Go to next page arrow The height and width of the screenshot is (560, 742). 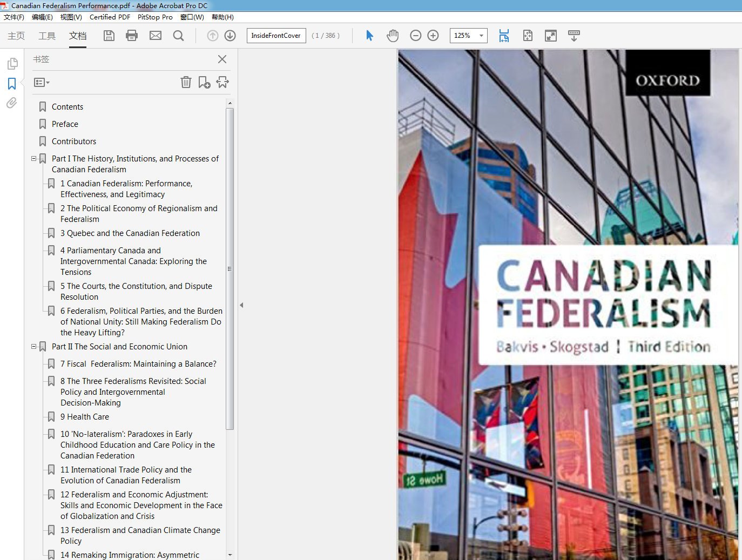coord(230,36)
